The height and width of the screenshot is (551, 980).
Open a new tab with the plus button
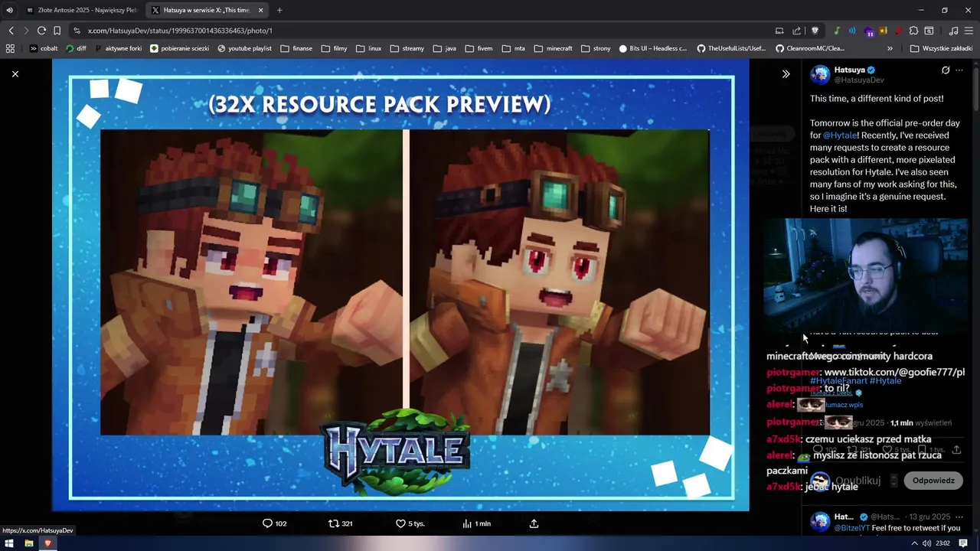(279, 10)
